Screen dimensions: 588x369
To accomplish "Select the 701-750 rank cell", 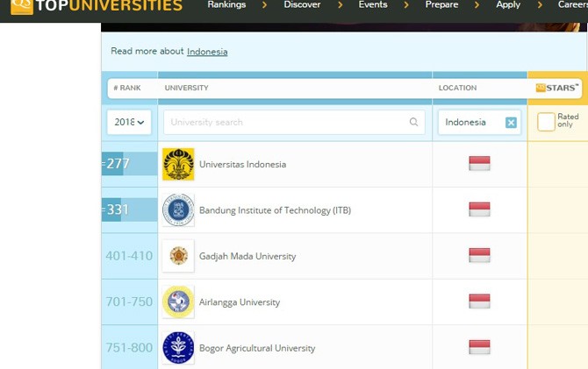I will click(129, 302).
